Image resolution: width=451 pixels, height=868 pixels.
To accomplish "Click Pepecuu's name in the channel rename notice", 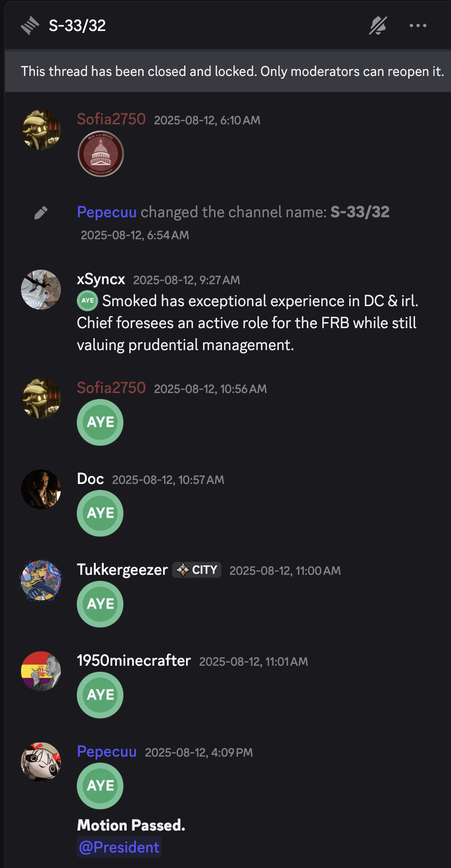I will click(107, 212).
